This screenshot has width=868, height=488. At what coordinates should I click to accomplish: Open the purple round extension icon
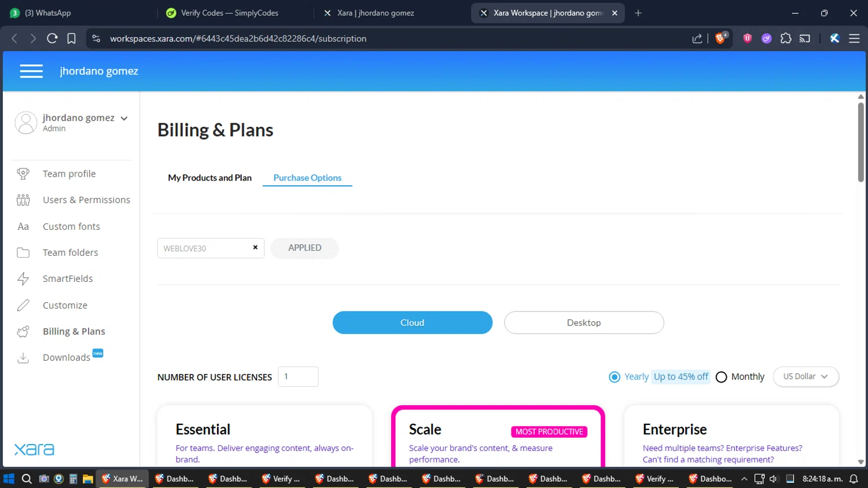pyautogui.click(x=767, y=38)
